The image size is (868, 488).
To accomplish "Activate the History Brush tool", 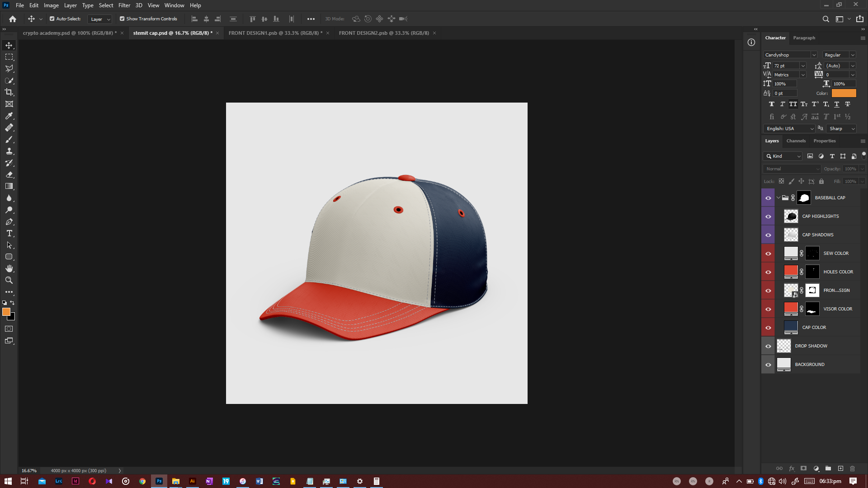I will pos(9,163).
